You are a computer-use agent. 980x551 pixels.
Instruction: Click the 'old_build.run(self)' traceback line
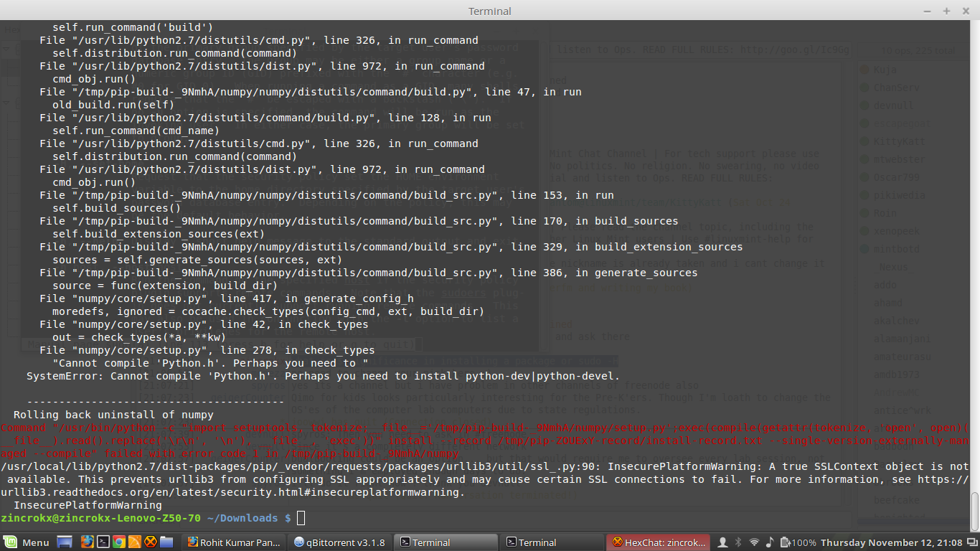pyautogui.click(x=113, y=105)
